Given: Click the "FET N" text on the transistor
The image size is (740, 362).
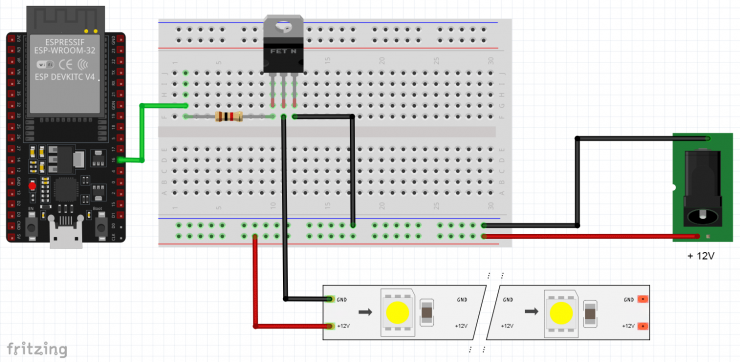Looking at the screenshot, I should coord(283,51).
